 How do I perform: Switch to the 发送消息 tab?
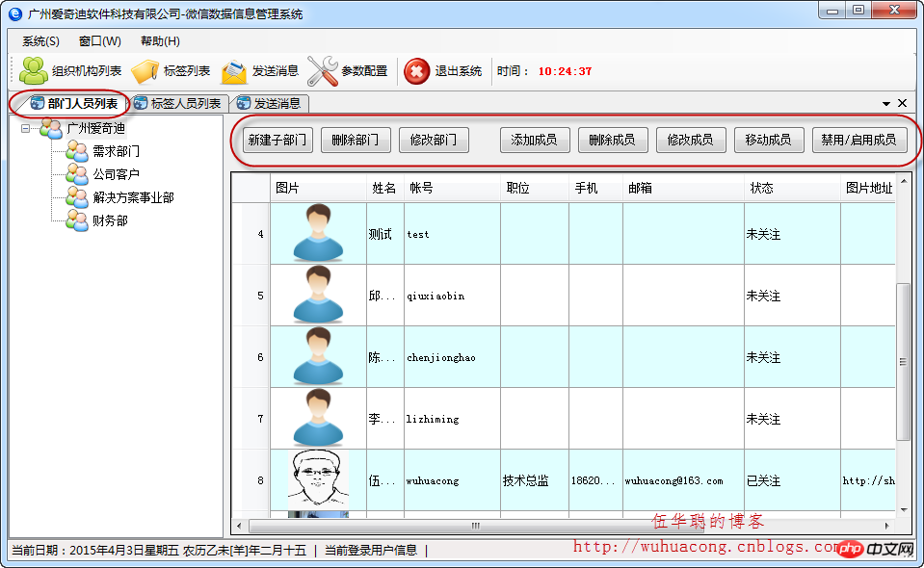click(x=273, y=103)
